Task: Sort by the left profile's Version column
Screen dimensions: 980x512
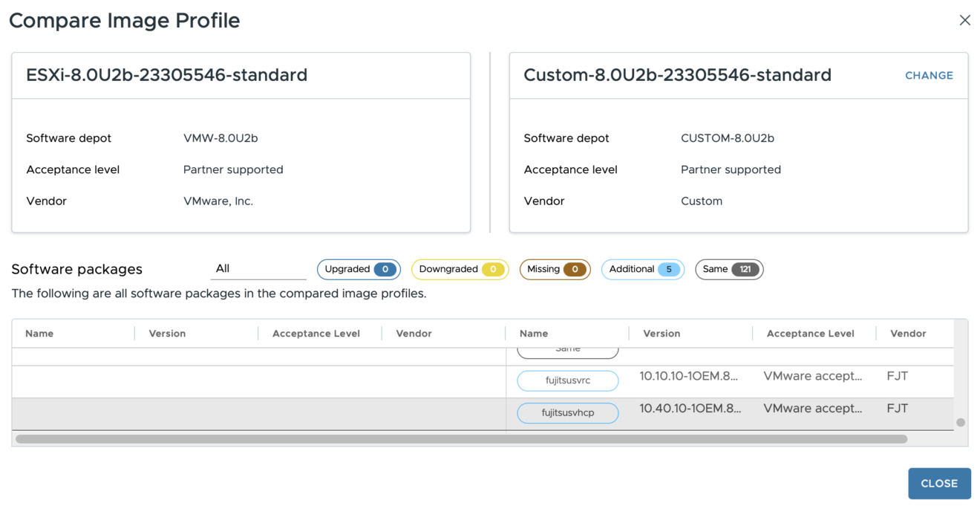Action: pos(167,334)
